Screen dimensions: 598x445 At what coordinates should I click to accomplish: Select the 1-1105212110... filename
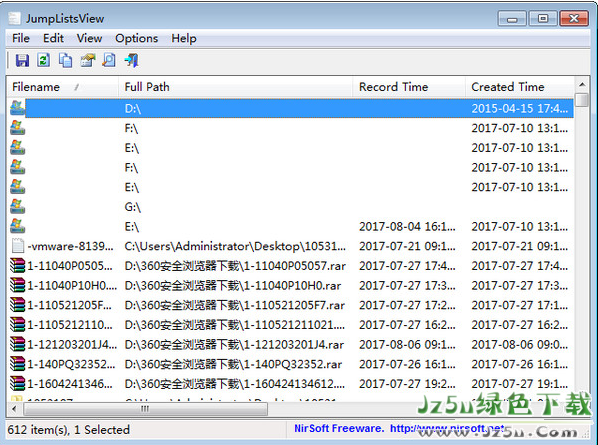[70, 325]
